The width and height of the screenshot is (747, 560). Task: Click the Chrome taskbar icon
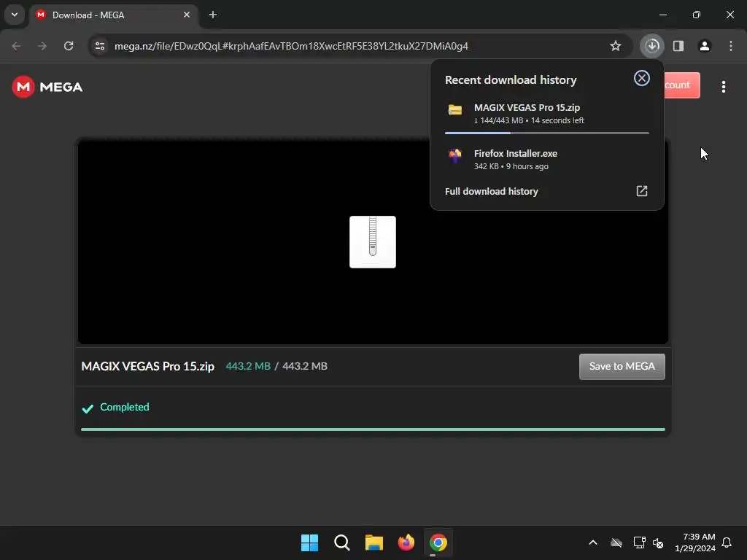tap(438, 542)
